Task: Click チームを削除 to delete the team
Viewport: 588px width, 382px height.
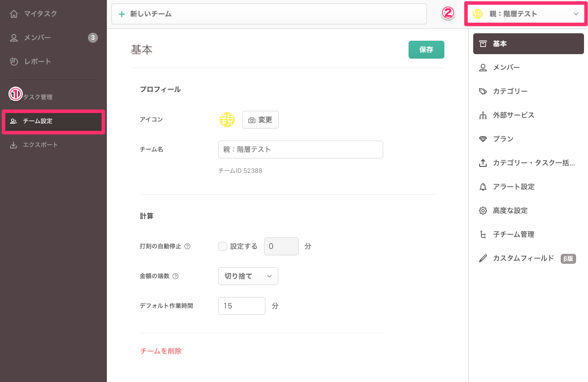Action: coord(161,350)
